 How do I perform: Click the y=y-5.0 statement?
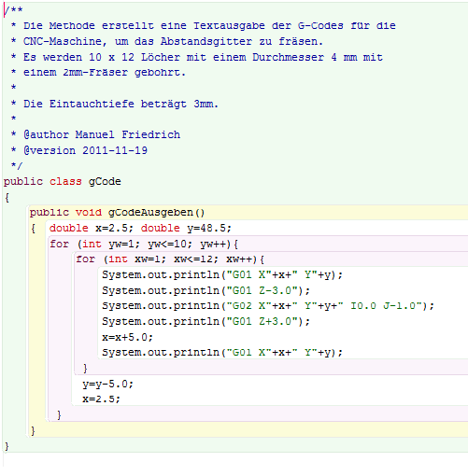point(107,384)
